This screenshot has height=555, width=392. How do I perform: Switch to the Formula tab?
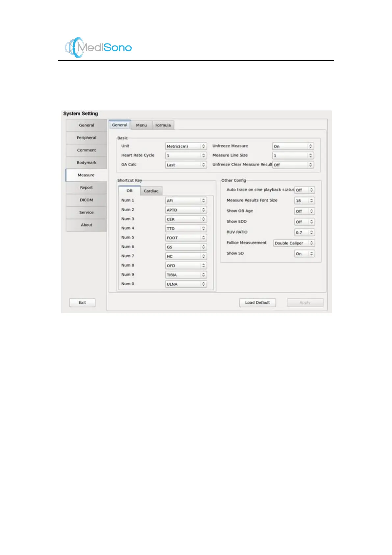[x=163, y=125]
